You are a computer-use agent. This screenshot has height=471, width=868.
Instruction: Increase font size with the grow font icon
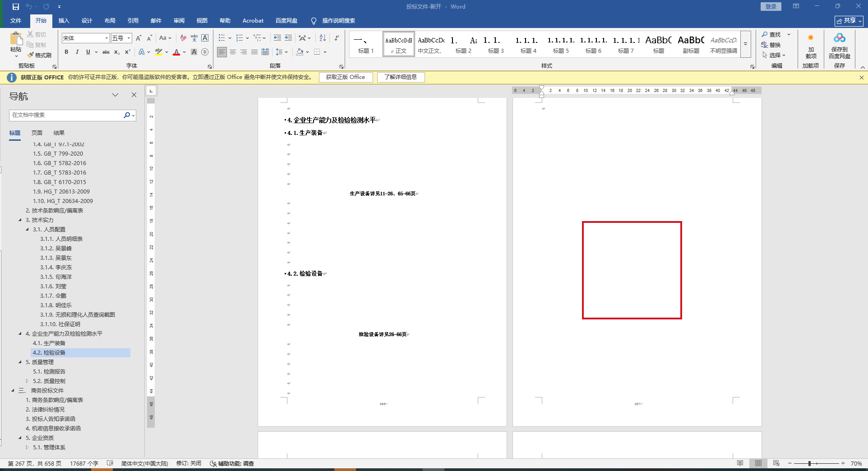coord(139,38)
